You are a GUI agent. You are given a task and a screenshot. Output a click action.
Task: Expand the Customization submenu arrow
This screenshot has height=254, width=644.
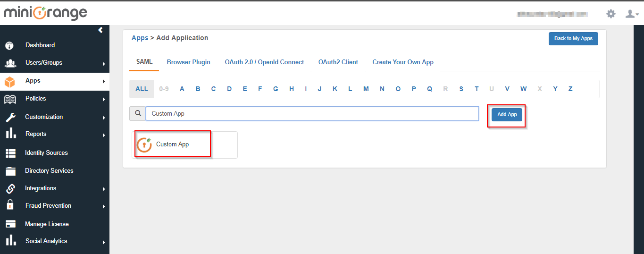coord(104,118)
